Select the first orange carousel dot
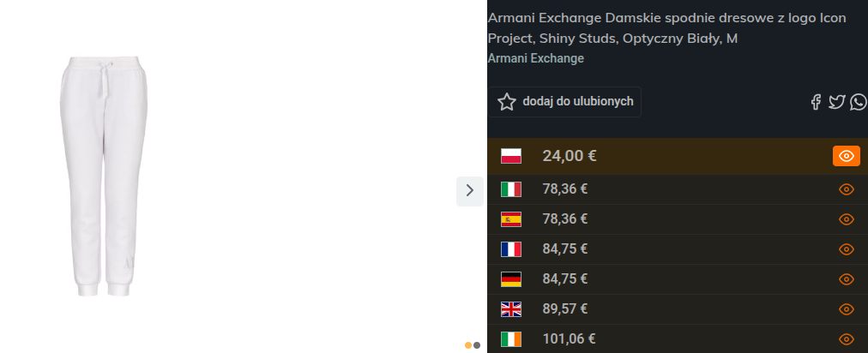Viewport: 868px width, 353px height. (x=468, y=345)
